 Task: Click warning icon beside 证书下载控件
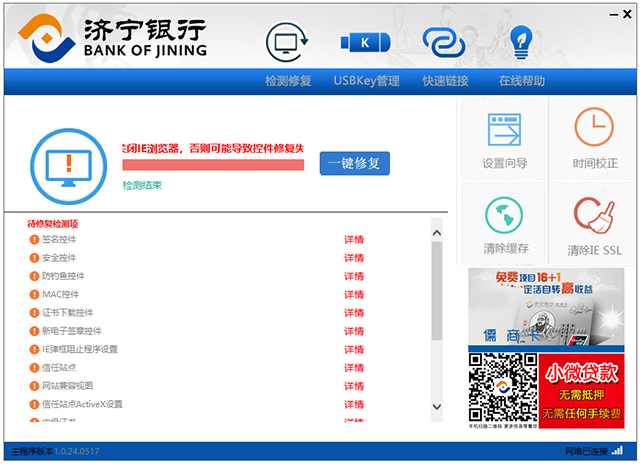34,313
